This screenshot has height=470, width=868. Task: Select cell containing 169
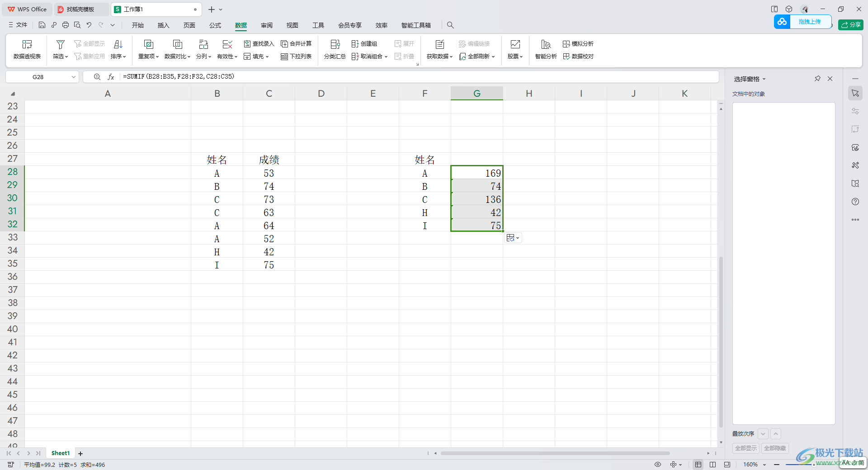pyautogui.click(x=477, y=173)
